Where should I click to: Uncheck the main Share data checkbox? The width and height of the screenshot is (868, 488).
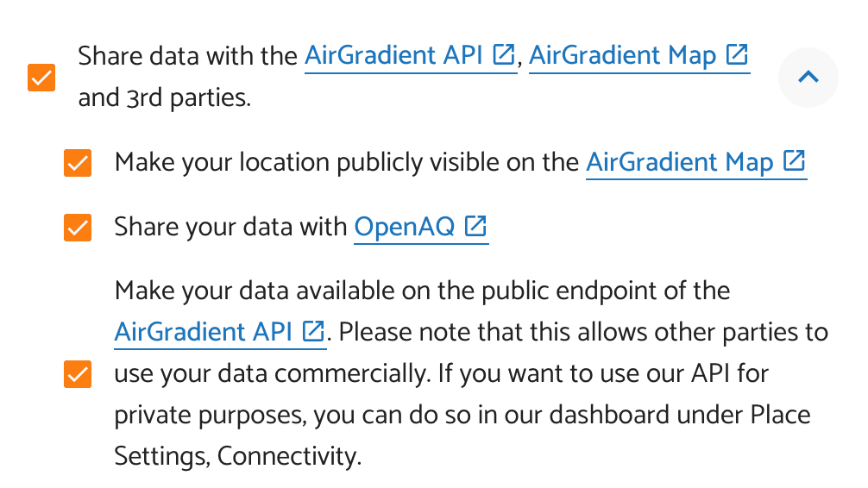(41, 78)
